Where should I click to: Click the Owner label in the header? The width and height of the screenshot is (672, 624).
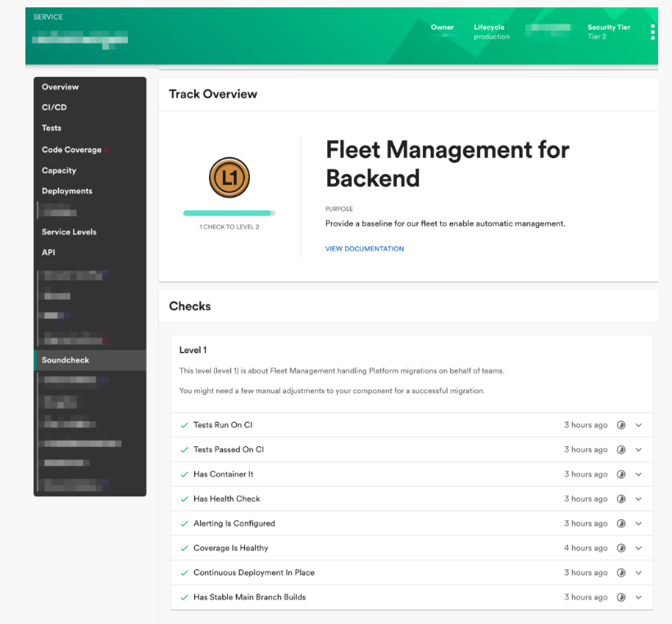tap(442, 27)
